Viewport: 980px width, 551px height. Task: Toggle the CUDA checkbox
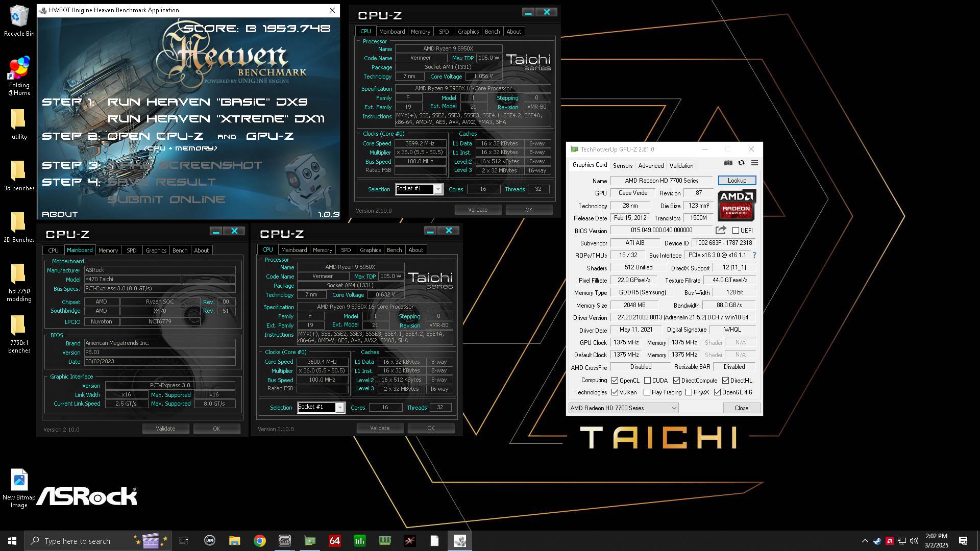click(x=647, y=381)
